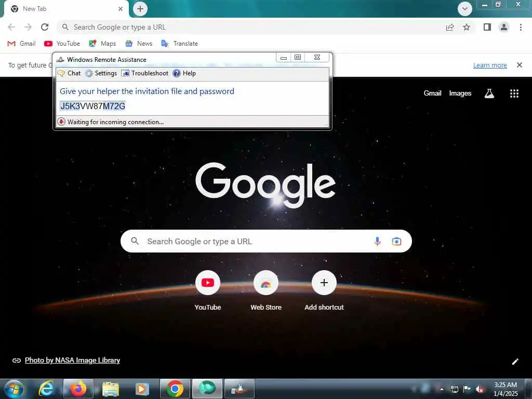Open the Chrome three-dot menu
This screenshot has height=399, width=532.
click(x=521, y=27)
